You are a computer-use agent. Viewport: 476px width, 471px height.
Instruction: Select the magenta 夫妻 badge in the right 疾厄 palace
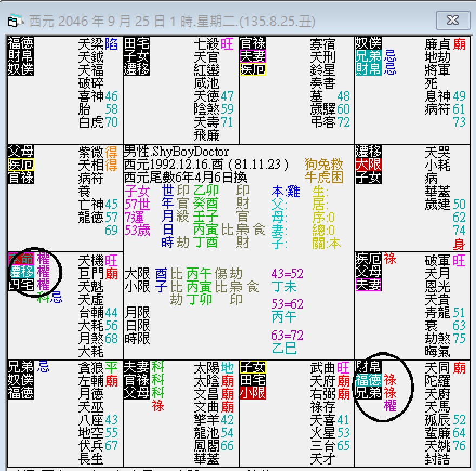(x=368, y=284)
